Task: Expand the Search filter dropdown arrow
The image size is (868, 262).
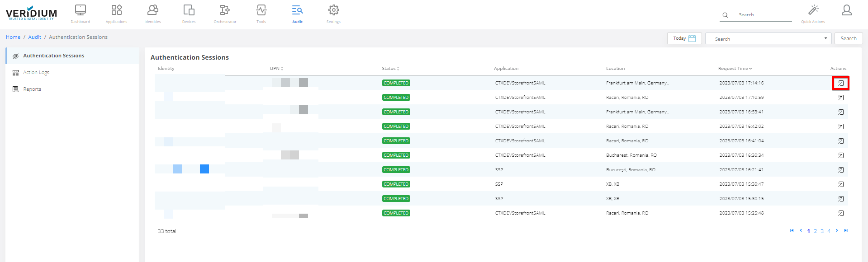Action: pos(825,38)
